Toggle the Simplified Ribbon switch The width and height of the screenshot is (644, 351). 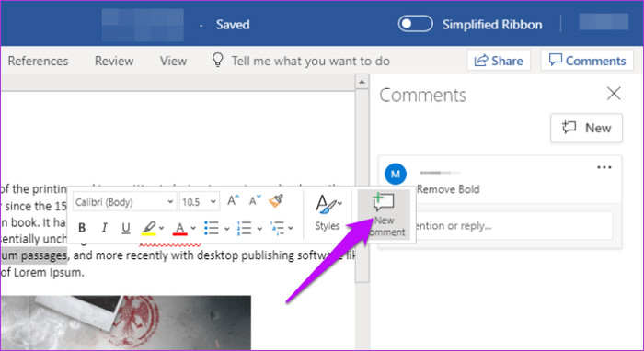(x=415, y=24)
